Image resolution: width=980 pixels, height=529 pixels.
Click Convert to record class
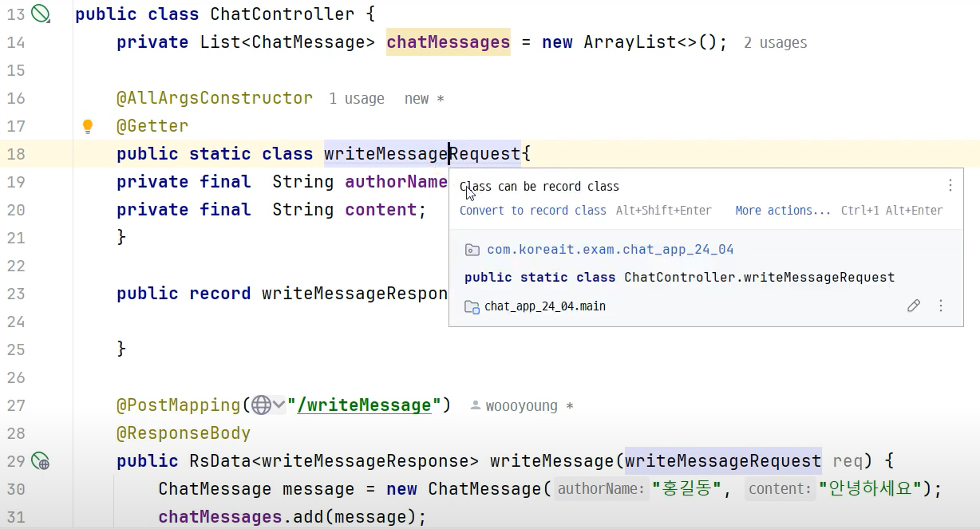click(x=533, y=211)
